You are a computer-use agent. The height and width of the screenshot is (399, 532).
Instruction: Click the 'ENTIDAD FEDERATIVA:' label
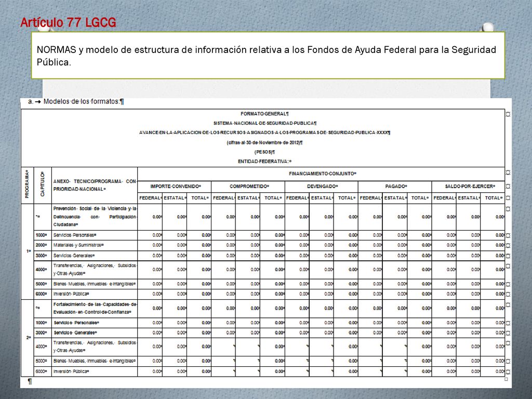point(264,162)
